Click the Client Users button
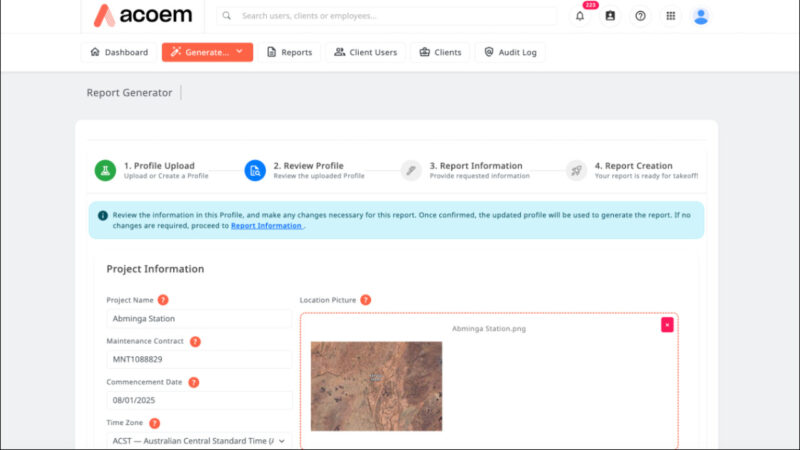This screenshot has width=800, height=450. [366, 52]
